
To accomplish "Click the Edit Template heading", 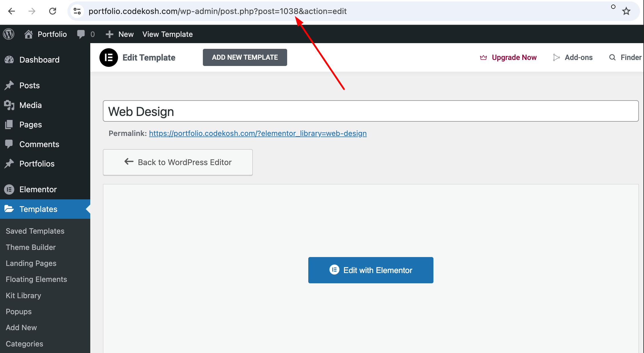I will click(x=149, y=57).
